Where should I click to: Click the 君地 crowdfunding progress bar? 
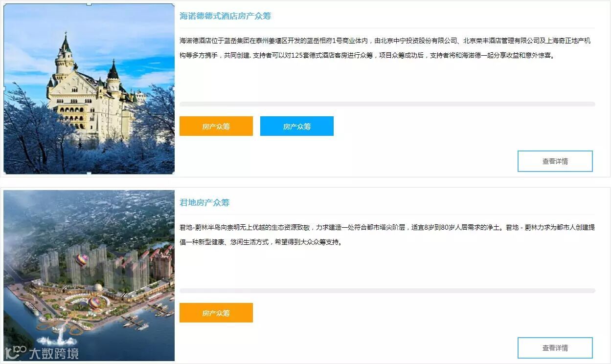387,291
